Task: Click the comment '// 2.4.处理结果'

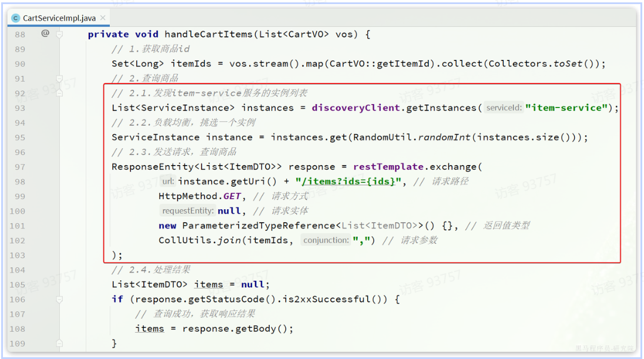Action: [x=151, y=270]
